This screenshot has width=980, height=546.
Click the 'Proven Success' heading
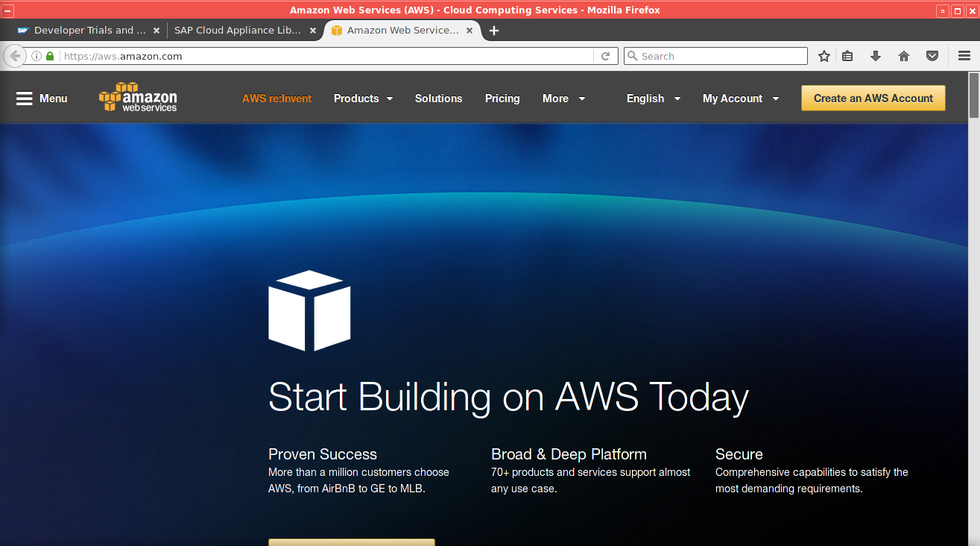point(323,454)
